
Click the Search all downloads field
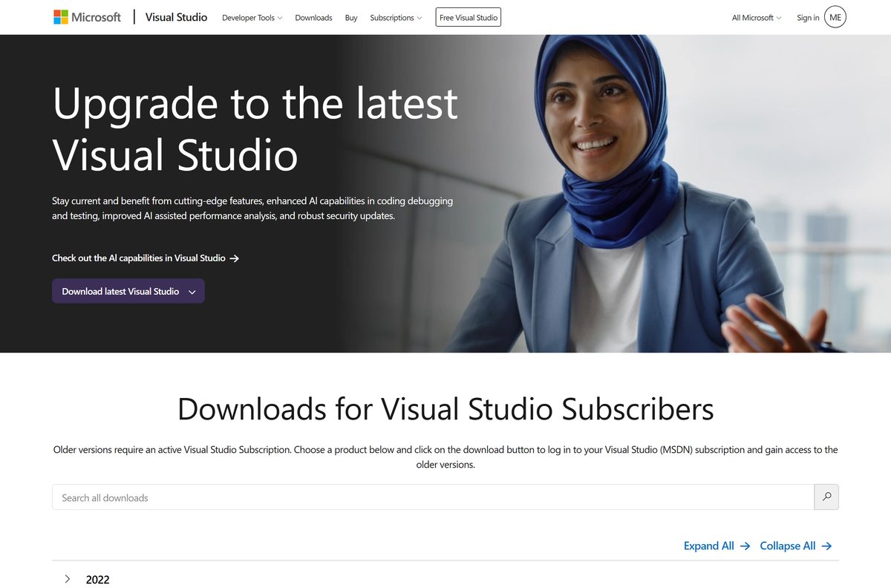pos(433,497)
